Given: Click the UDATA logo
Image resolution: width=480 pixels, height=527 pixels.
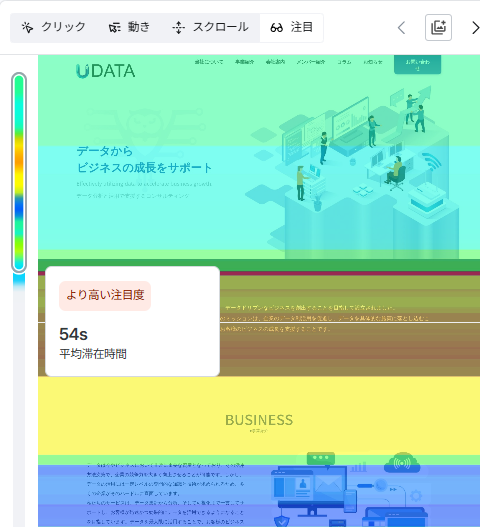Looking at the screenshot, I should (106, 71).
